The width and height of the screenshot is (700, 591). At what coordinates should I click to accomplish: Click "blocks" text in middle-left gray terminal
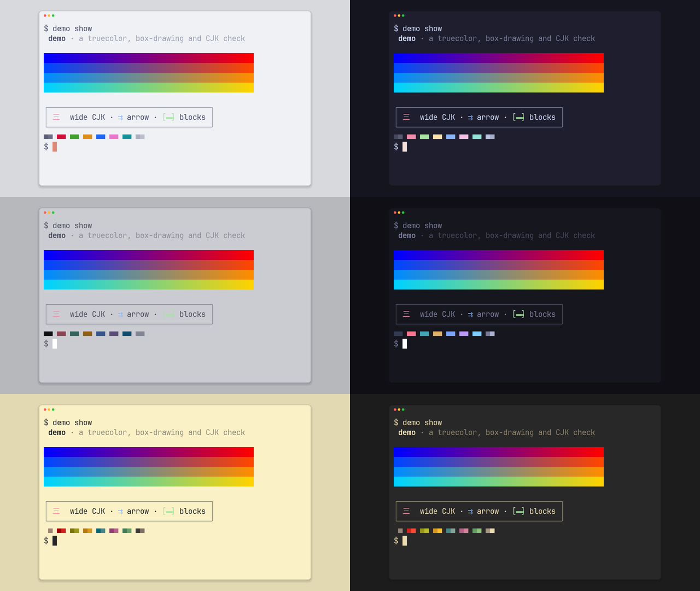192,314
